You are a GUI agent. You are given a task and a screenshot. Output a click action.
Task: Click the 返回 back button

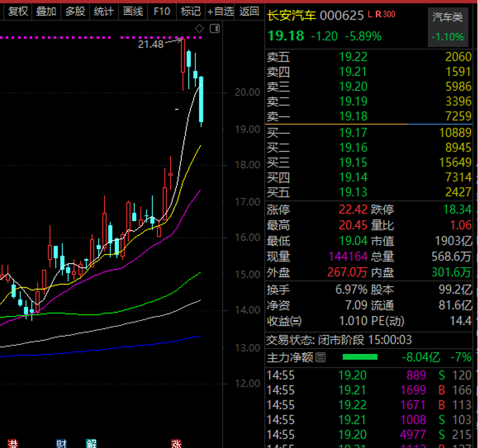tap(249, 11)
